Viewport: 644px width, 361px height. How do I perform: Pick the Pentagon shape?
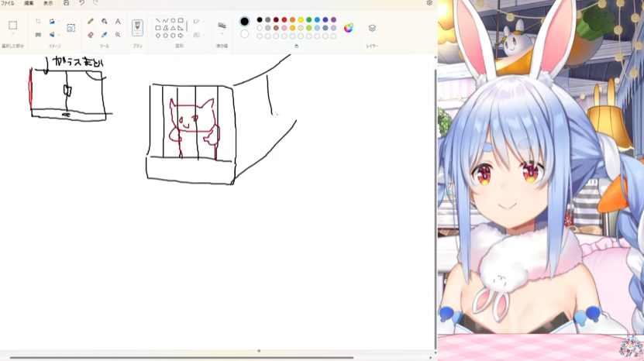165,36
